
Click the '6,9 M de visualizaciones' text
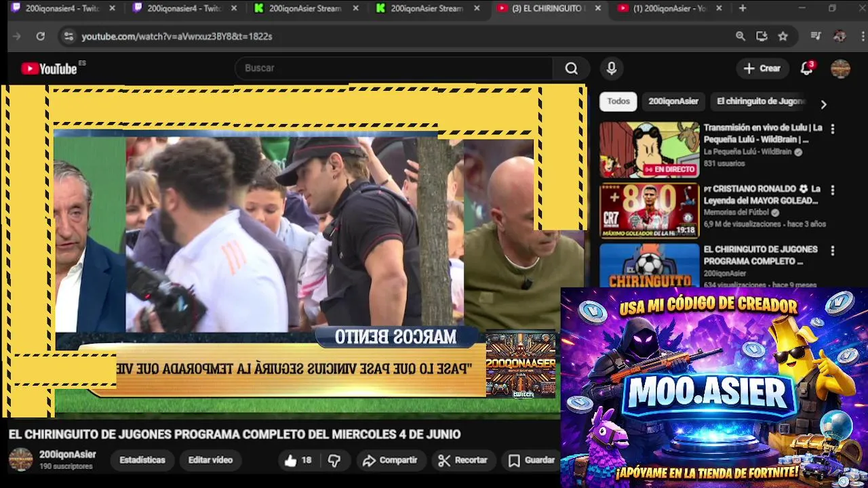(x=743, y=224)
